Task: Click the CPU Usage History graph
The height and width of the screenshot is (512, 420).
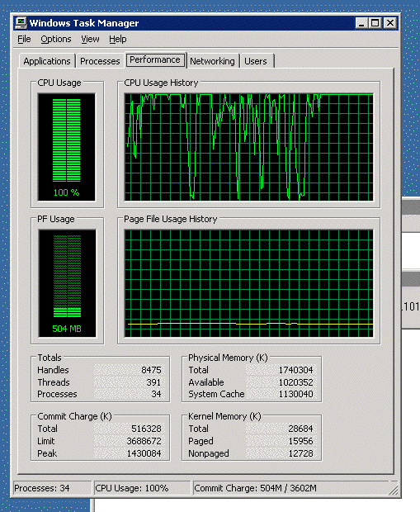Action: (248, 147)
